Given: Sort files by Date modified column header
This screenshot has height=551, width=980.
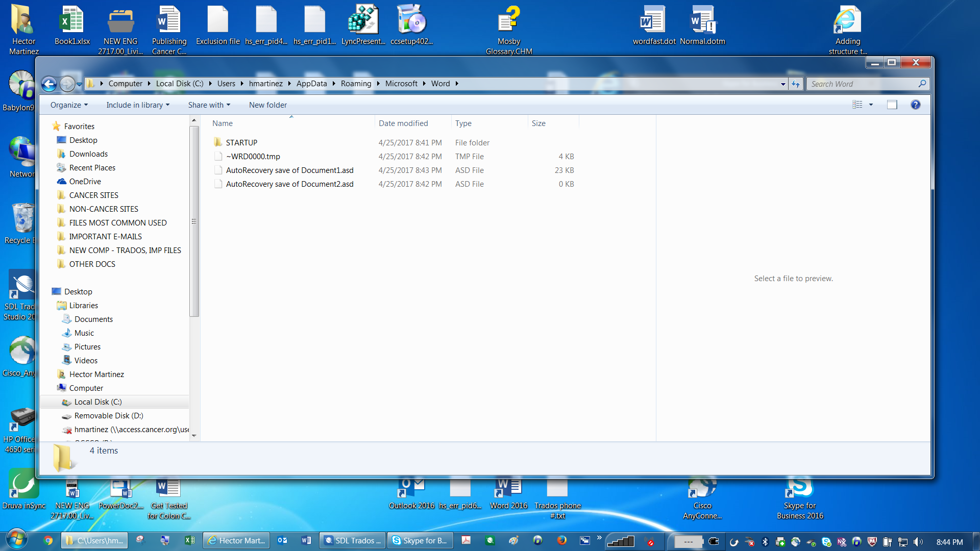Looking at the screenshot, I should [x=403, y=123].
